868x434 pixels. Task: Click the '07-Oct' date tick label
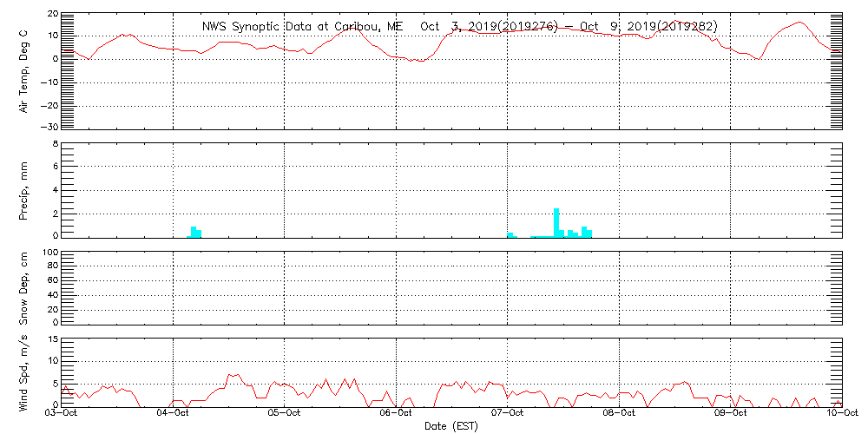(x=508, y=414)
